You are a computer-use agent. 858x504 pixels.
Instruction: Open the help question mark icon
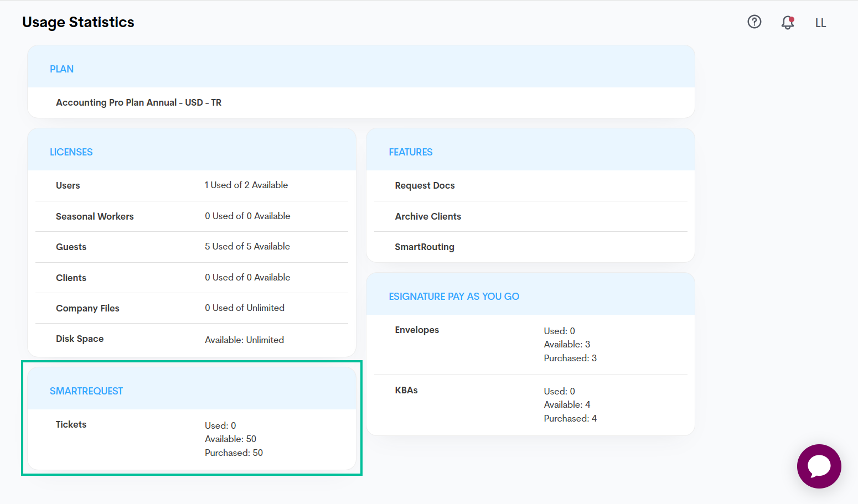click(754, 22)
